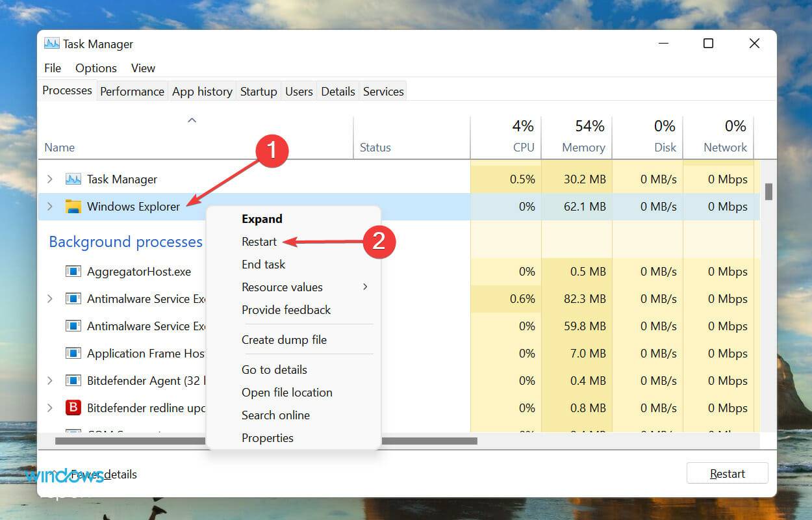
Task: Open the Options menu
Action: coord(95,68)
